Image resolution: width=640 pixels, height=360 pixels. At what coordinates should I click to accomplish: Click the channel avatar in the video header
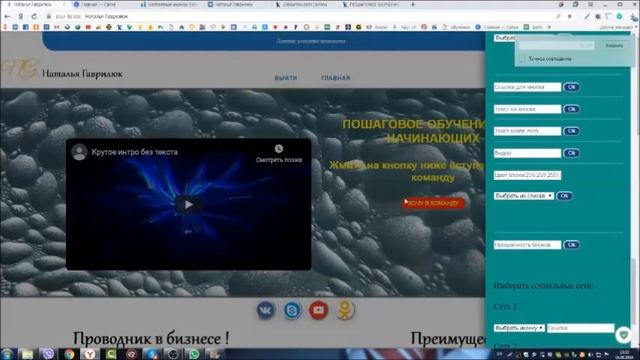79,152
